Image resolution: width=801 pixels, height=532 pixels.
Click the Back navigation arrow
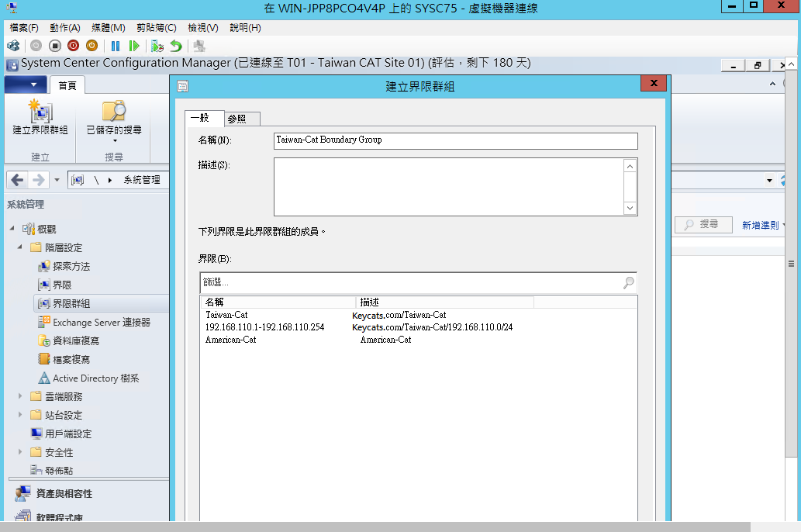[17, 180]
